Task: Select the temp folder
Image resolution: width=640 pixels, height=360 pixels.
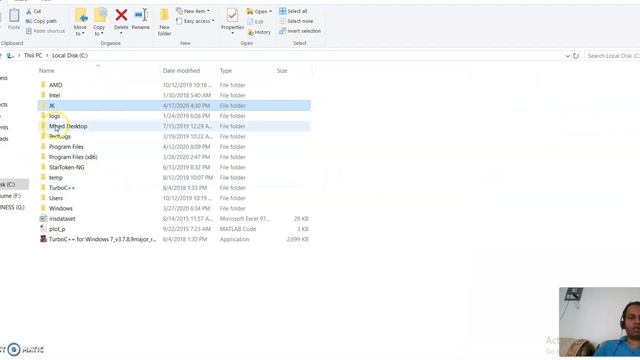Action: click(x=174, y=178)
